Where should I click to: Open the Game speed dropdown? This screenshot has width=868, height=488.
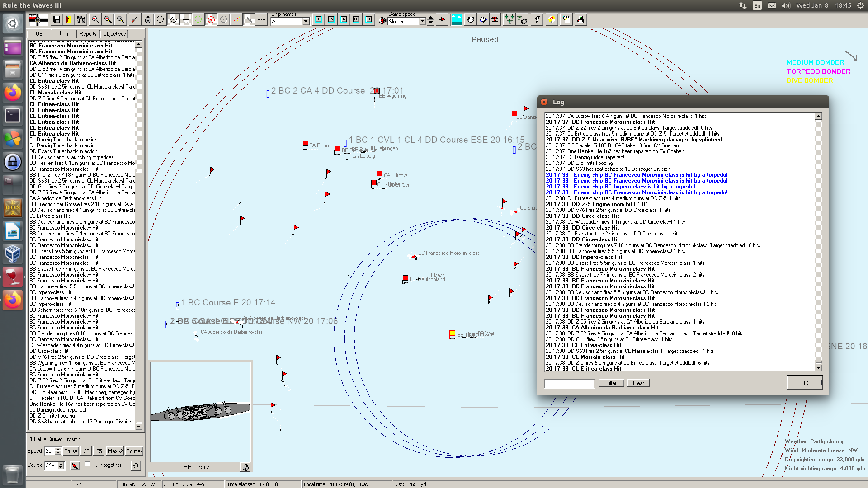click(x=423, y=22)
